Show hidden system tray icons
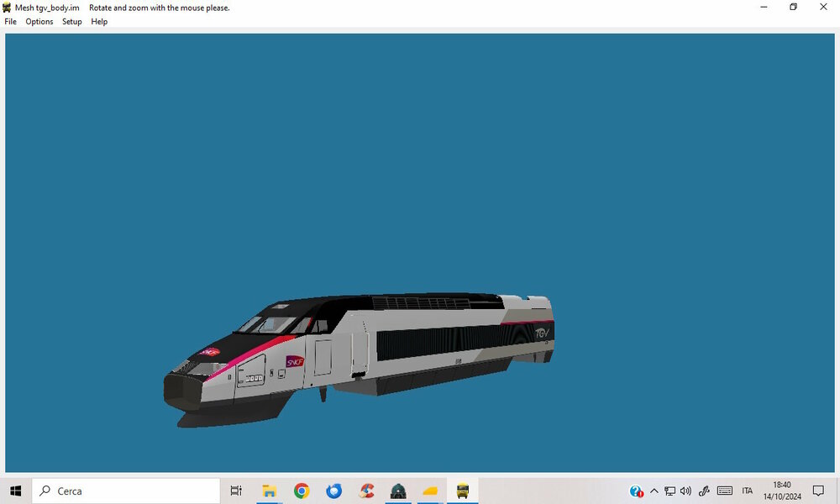Viewport: 840px width, 504px height. [654, 491]
